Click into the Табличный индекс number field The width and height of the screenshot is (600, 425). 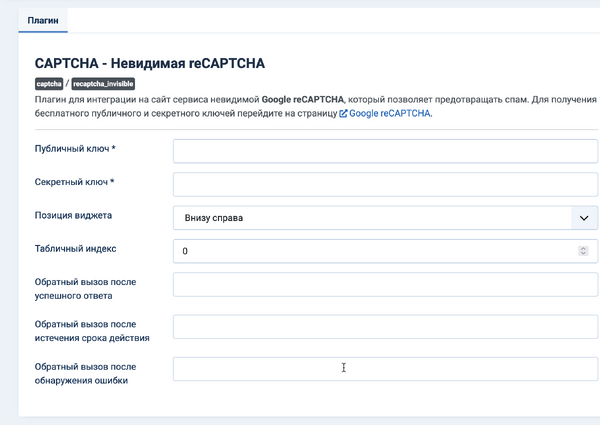pyautogui.click(x=385, y=251)
